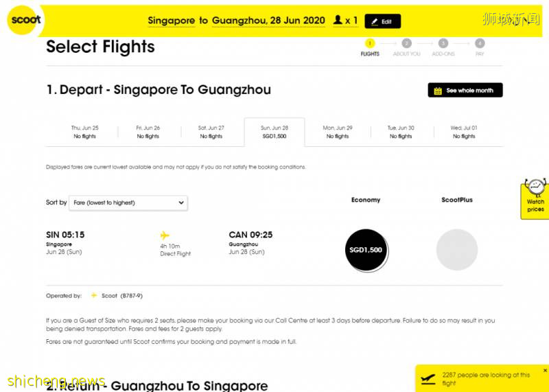Select the Thu, Jun 25 date tab
This screenshot has width=549, height=392.
pos(85,132)
